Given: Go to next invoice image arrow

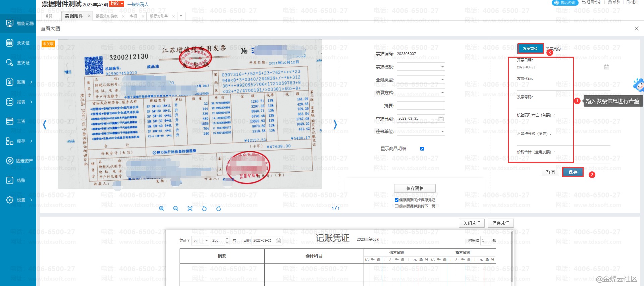Looking at the screenshot, I should pyautogui.click(x=335, y=125).
